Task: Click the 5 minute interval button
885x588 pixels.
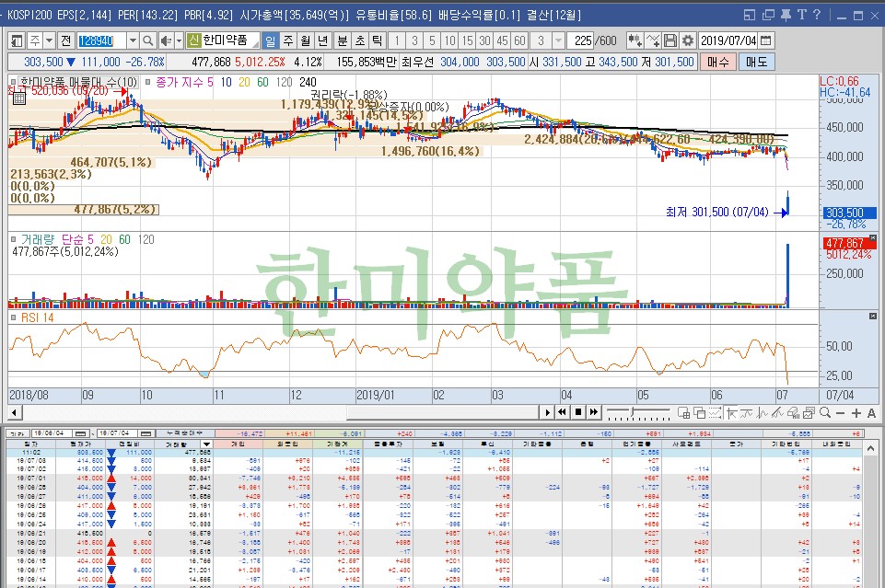Action: (432, 40)
